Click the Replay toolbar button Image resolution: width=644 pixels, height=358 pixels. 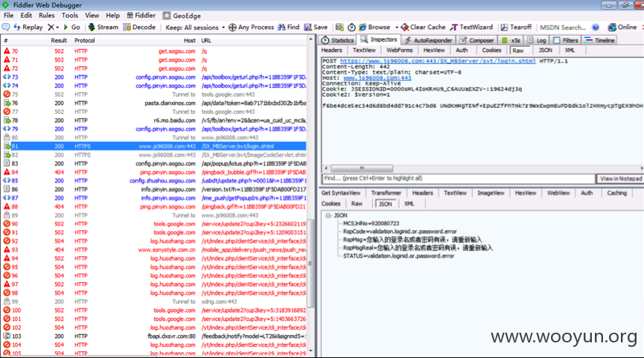tap(28, 27)
